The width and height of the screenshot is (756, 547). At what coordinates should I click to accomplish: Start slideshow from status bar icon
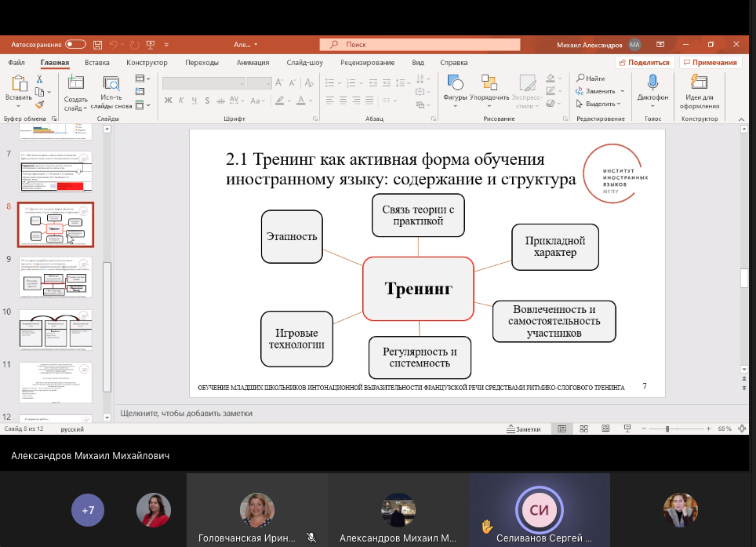click(x=627, y=428)
